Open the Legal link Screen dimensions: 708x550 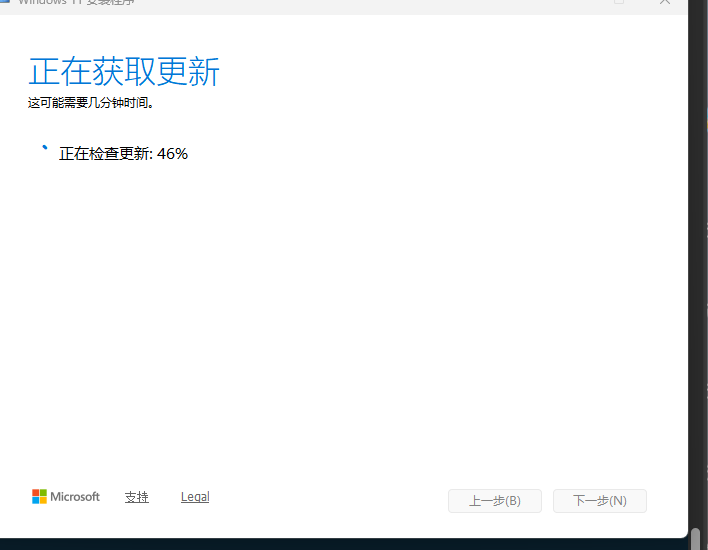point(195,497)
